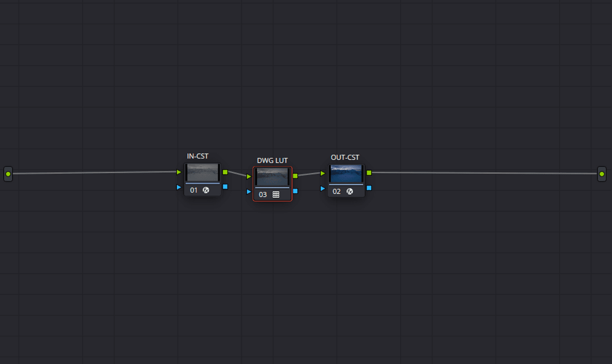Click the fx icon on node 01
612x364 pixels.
point(206,190)
